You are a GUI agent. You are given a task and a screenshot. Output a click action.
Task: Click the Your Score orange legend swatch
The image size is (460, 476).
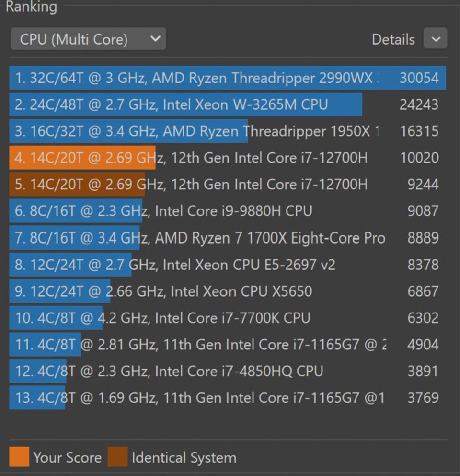(19, 457)
